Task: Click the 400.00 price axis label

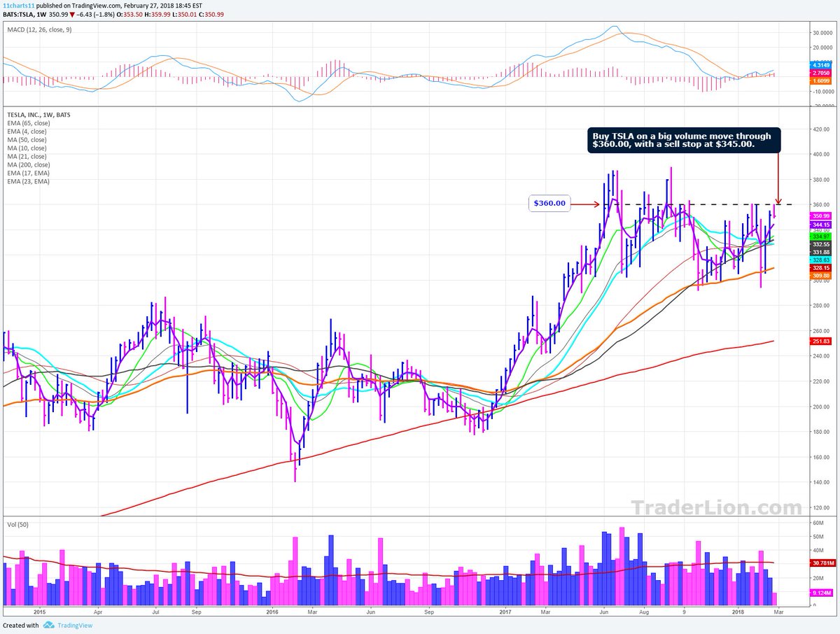Action: coord(820,154)
